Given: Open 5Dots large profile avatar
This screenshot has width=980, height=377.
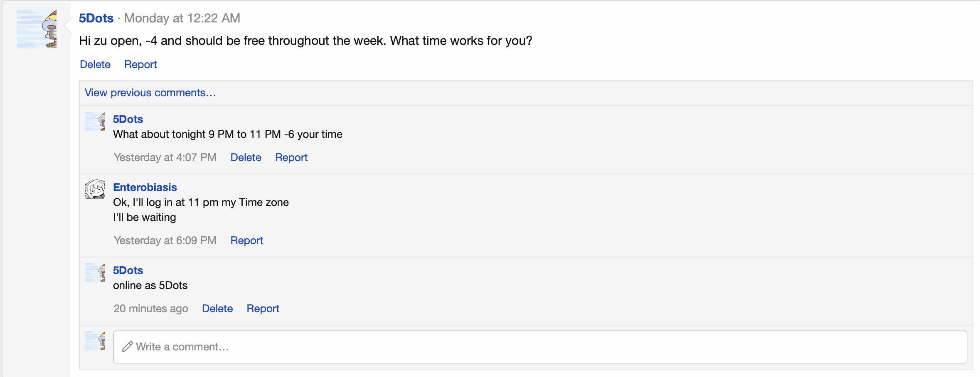Looking at the screenshot, I should click(x=37, y=29).
